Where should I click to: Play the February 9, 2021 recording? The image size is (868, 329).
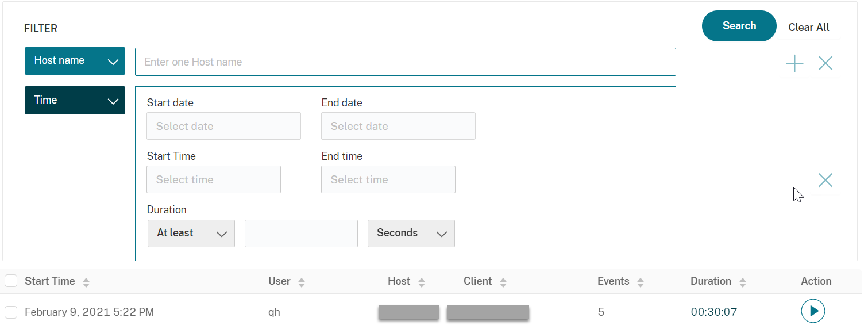(x=813, y=311)
